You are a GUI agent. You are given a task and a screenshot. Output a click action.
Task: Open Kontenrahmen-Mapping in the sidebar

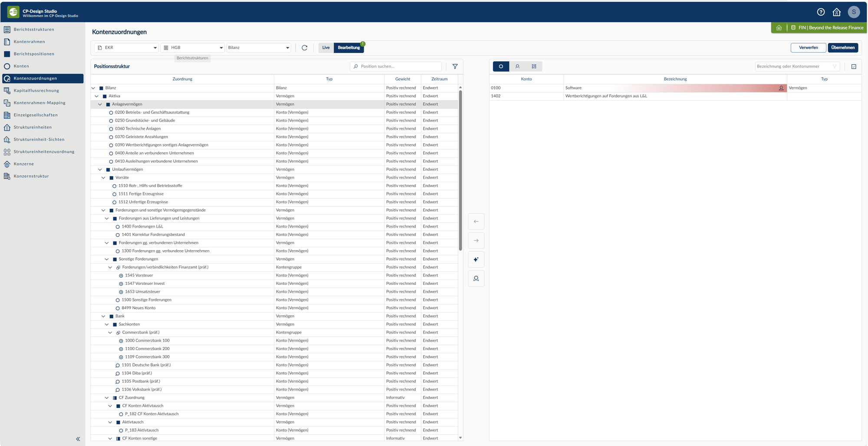click(39, 103)
